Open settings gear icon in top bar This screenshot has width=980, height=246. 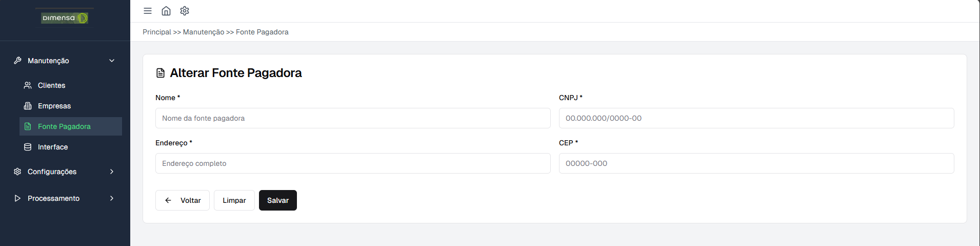[x=185, y=11]
